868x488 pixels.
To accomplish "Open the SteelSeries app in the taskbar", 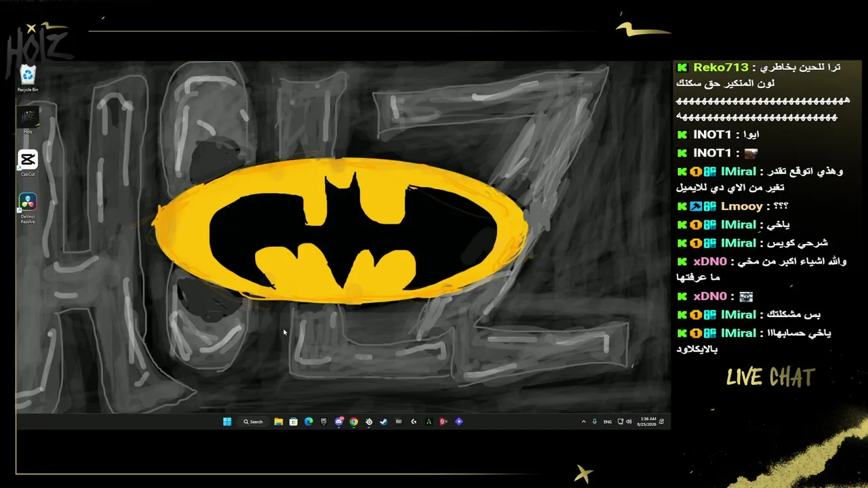I will pos(369,422).
